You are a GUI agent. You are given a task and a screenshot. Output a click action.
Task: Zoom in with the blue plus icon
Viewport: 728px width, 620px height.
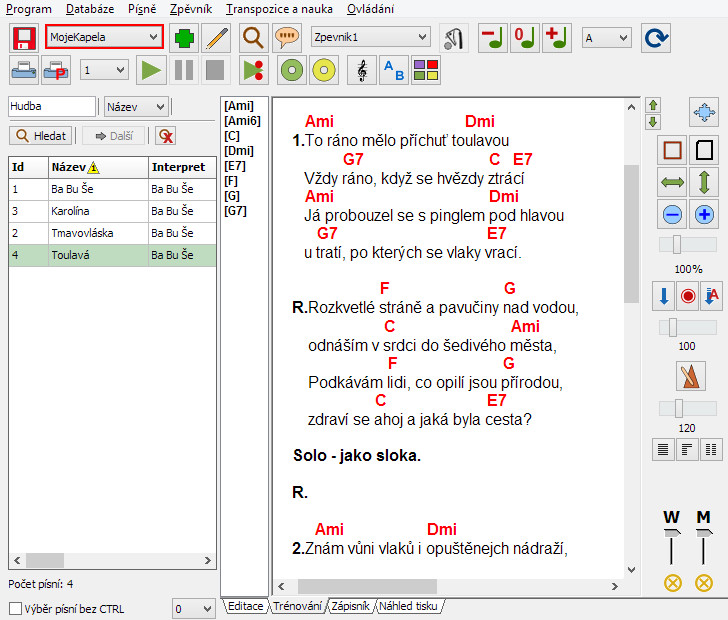click(704, 215)
